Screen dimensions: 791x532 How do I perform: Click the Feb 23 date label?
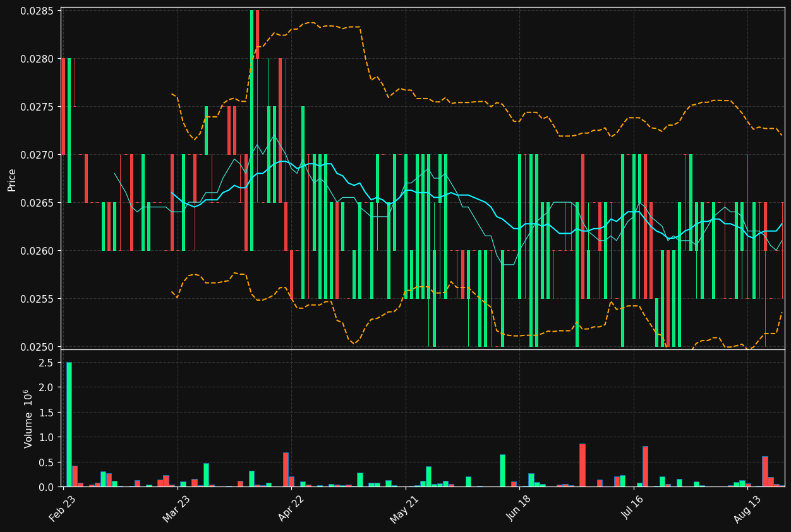(64, 508)
